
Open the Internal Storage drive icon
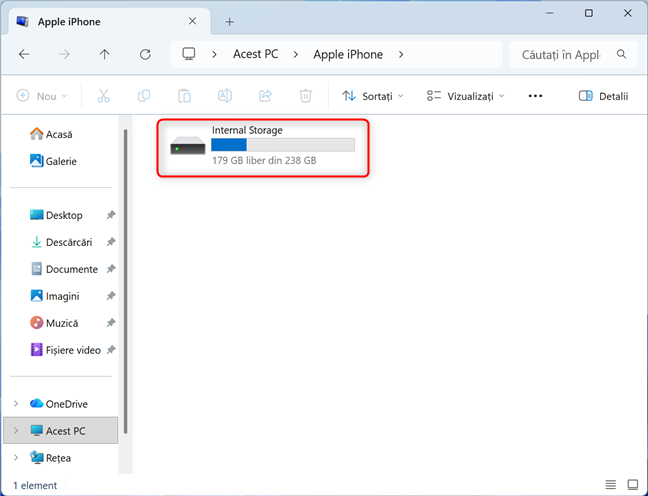(188, 145)
